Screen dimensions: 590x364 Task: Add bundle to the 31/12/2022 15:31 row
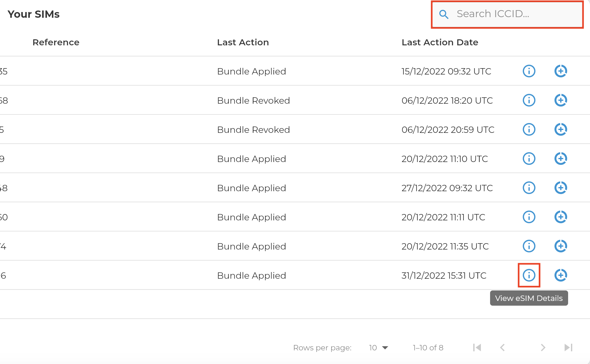pyautogui.click(x=560, y=275)
